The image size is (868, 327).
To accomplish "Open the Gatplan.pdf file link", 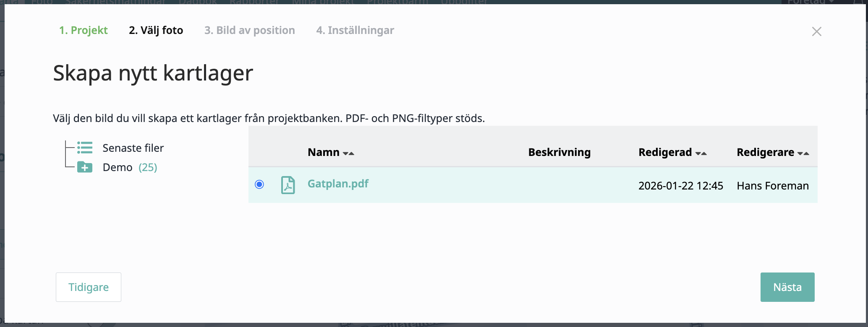I will pos(338,184).
